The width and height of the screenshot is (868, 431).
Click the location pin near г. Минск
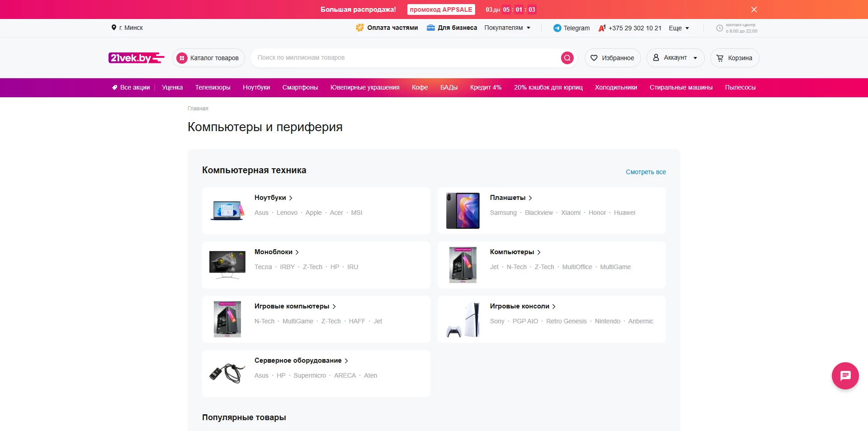coord(113,28)
